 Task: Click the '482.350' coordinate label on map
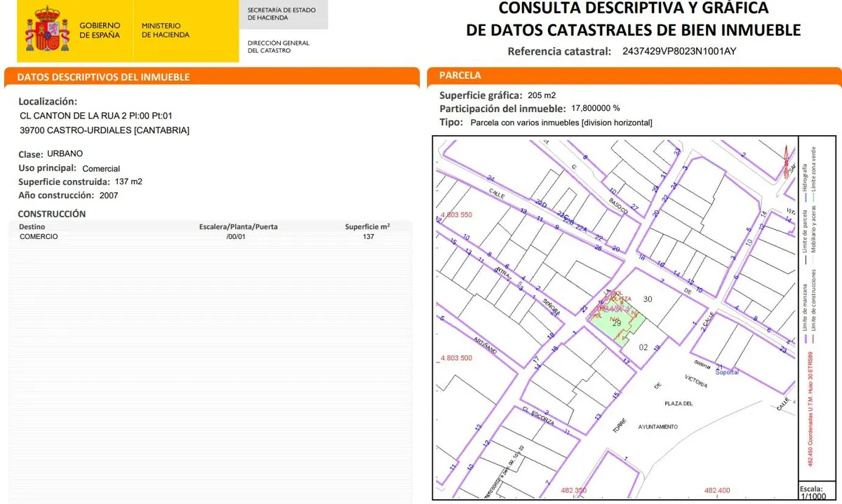[574, 491]
